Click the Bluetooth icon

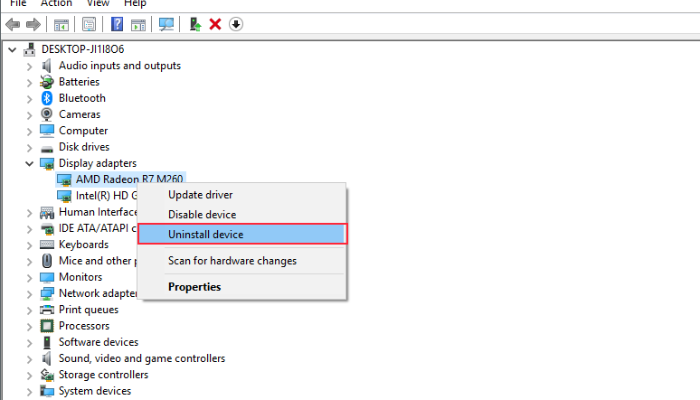pyautogui.click(x=47, y=98)
